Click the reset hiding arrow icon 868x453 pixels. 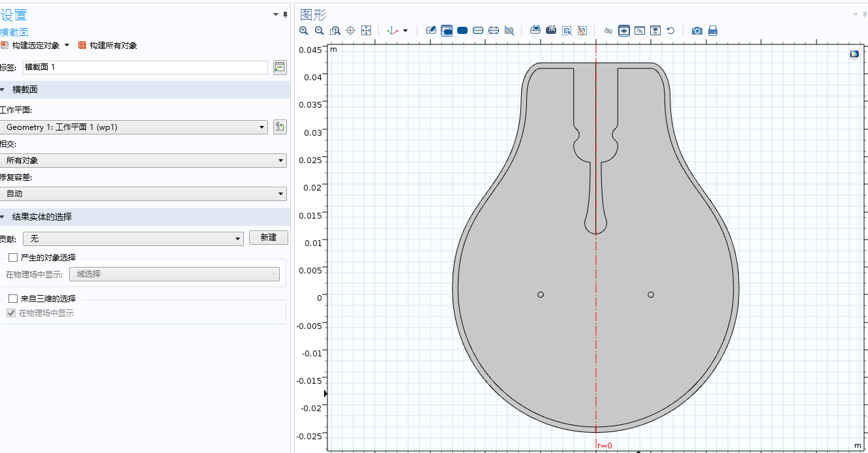tap(670, 31)
